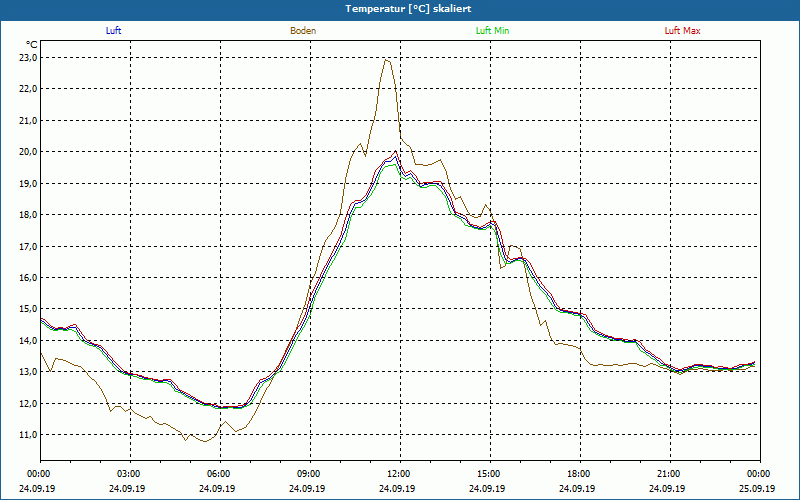
Task: Click the 23,0 y-axis value
Action: (29, 58)
